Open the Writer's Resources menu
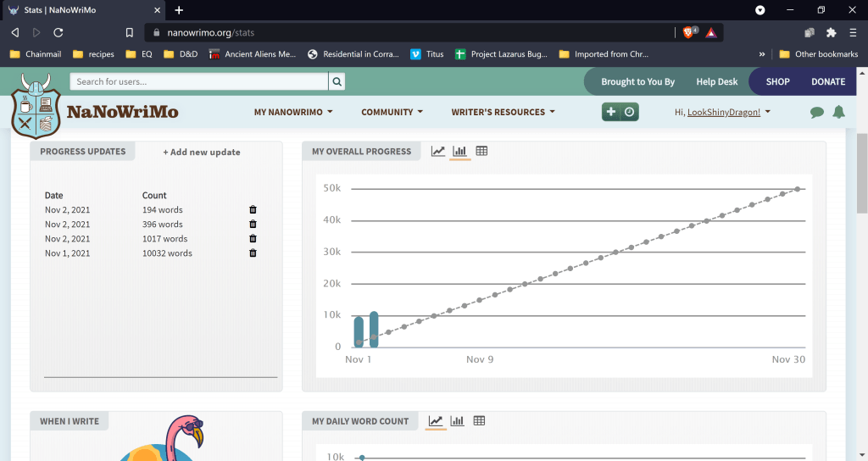868x461 pixels. (x=503, y=112)
